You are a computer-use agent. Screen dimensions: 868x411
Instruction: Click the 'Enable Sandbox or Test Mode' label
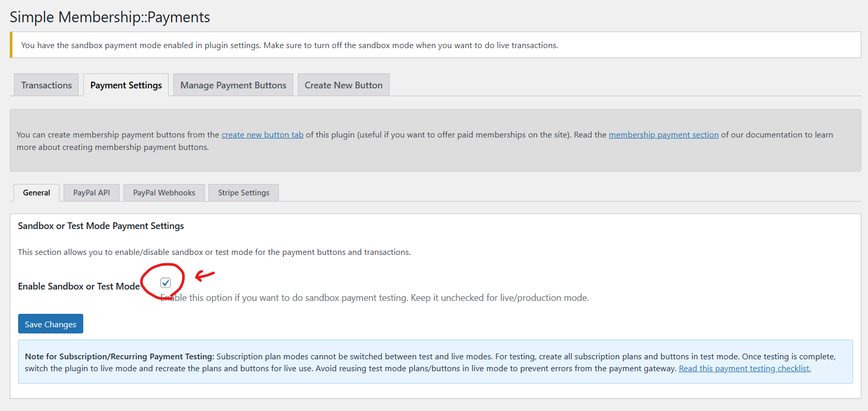pos(79,286)
